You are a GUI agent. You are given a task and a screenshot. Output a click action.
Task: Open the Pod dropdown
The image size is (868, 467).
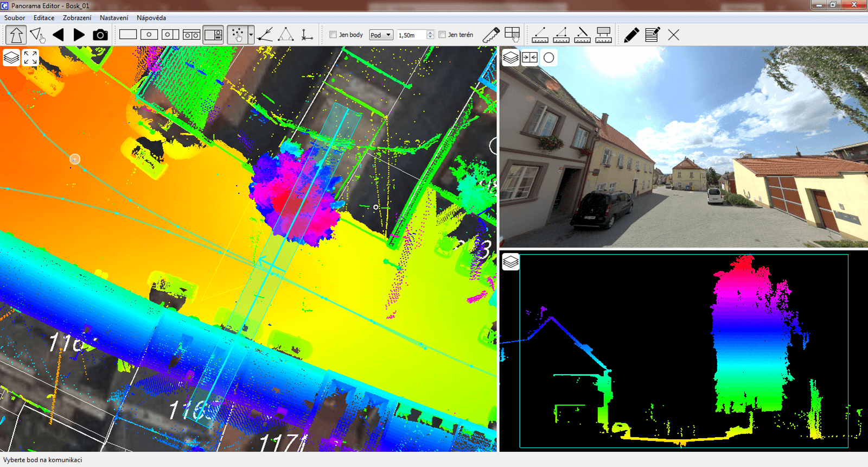pos(381,35)
